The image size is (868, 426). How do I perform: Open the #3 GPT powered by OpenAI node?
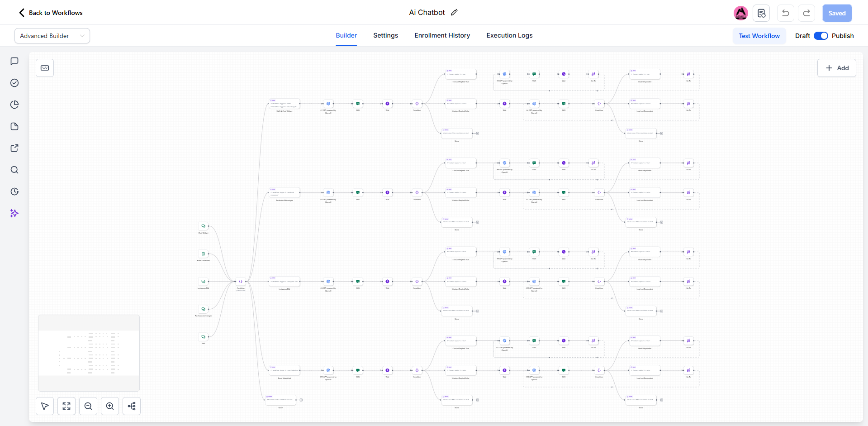pos(505,74)
